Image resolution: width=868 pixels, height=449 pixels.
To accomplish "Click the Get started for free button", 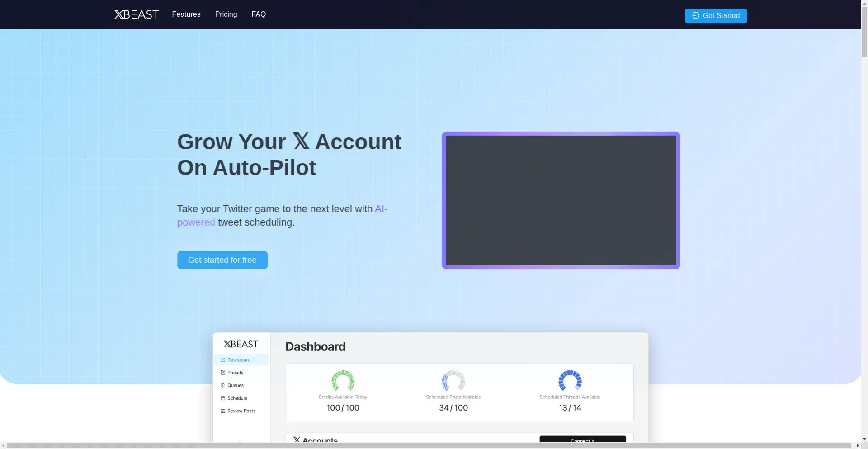I will click(x=222, y=260).
